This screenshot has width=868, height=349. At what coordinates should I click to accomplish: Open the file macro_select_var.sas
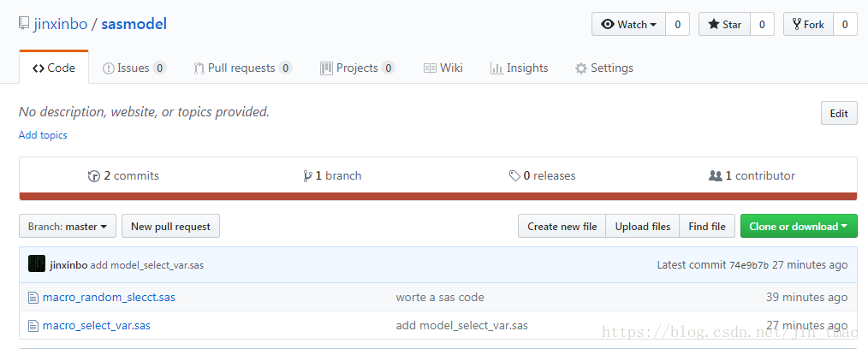(97, 325)
